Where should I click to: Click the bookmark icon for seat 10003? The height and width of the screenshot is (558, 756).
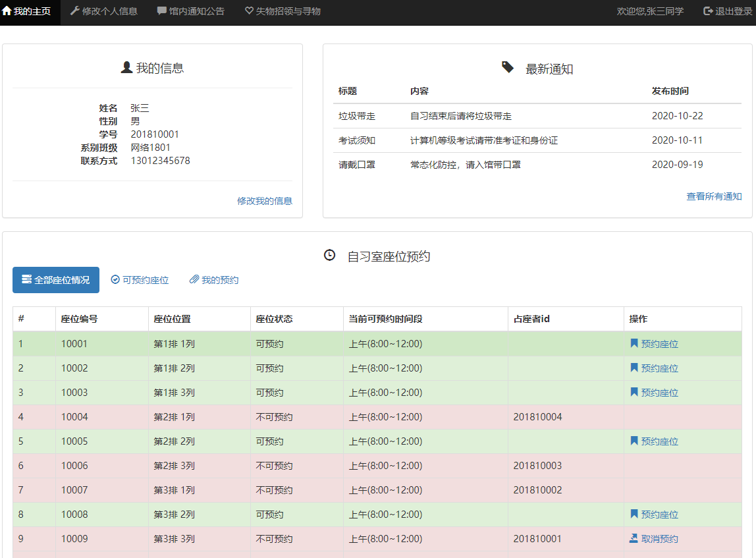(634, 392)
